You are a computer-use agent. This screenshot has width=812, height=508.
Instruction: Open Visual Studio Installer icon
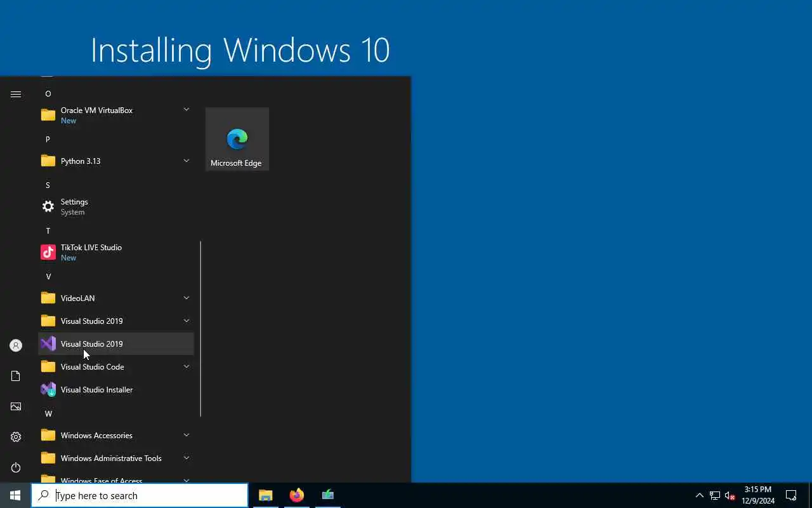click(48, 389)
